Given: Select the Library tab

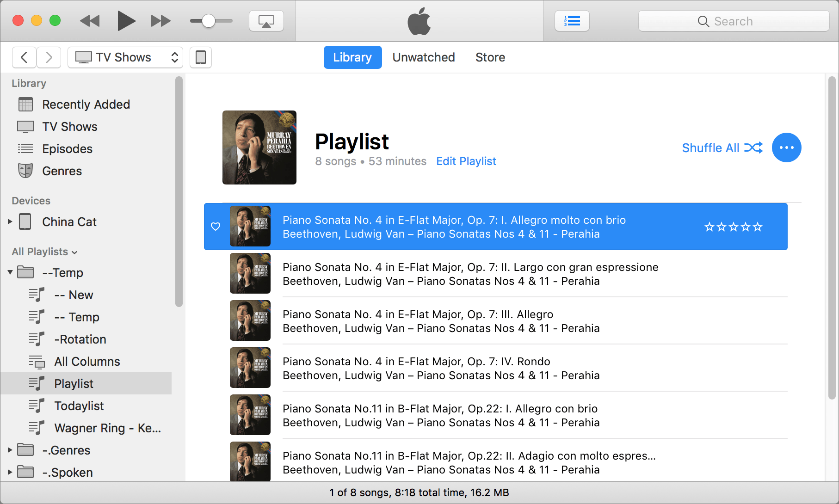Looking at the screenshot, I should click(352, 57).
